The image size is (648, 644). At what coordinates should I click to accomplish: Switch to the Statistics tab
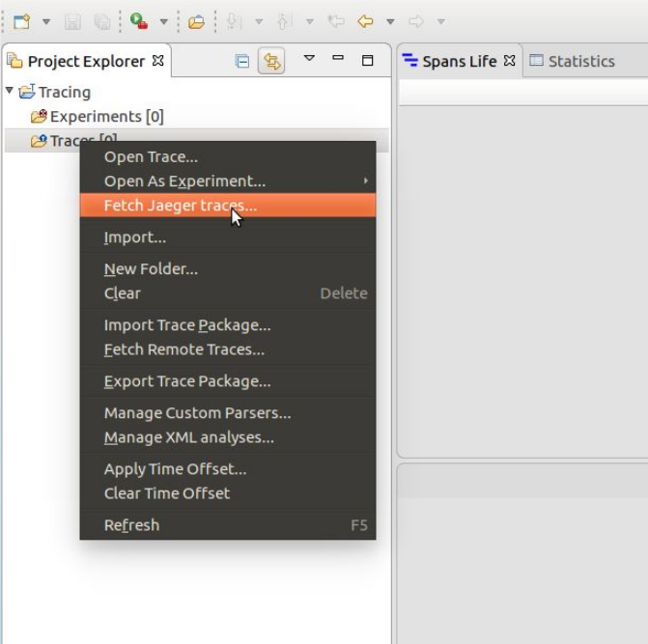pos(572,61)
